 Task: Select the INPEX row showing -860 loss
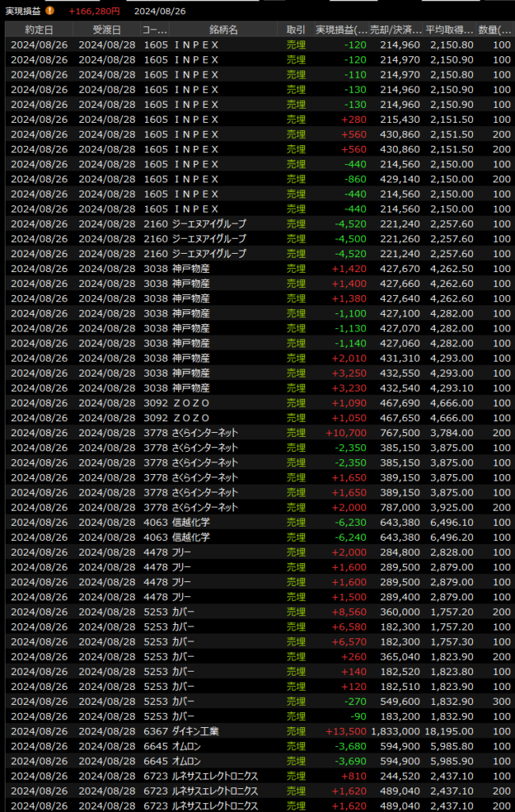(257, 179)
